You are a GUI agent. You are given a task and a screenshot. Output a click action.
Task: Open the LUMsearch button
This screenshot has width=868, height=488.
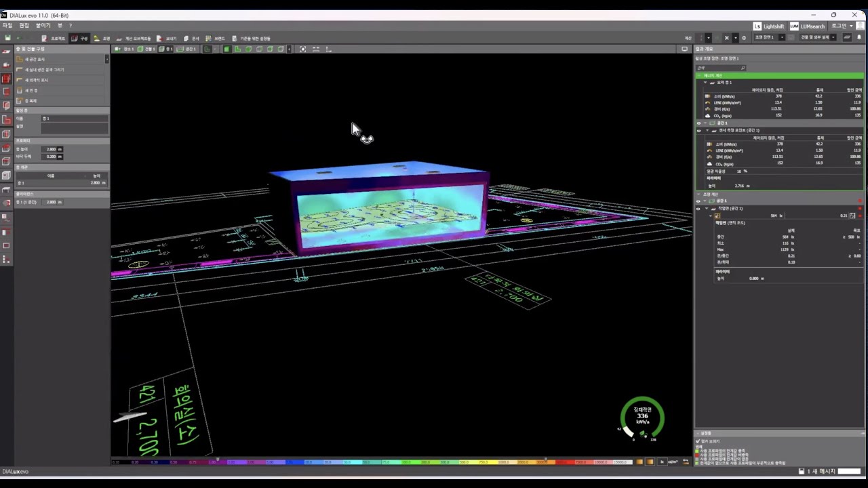807,26
